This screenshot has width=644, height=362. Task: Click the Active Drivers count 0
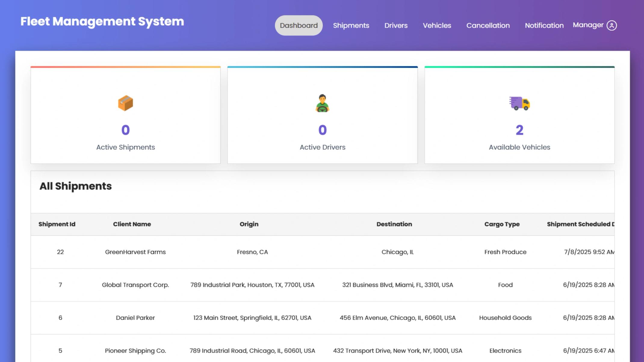point(322,130)
